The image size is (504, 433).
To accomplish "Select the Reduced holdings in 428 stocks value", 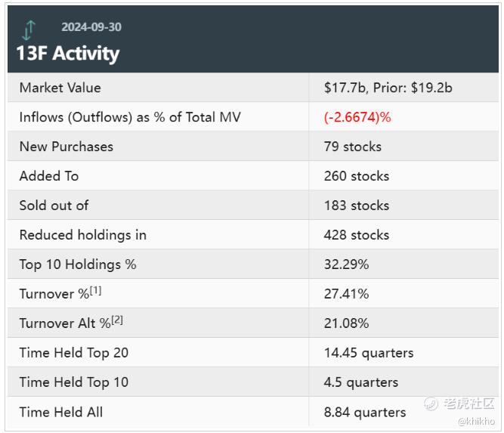I will 357,235.
